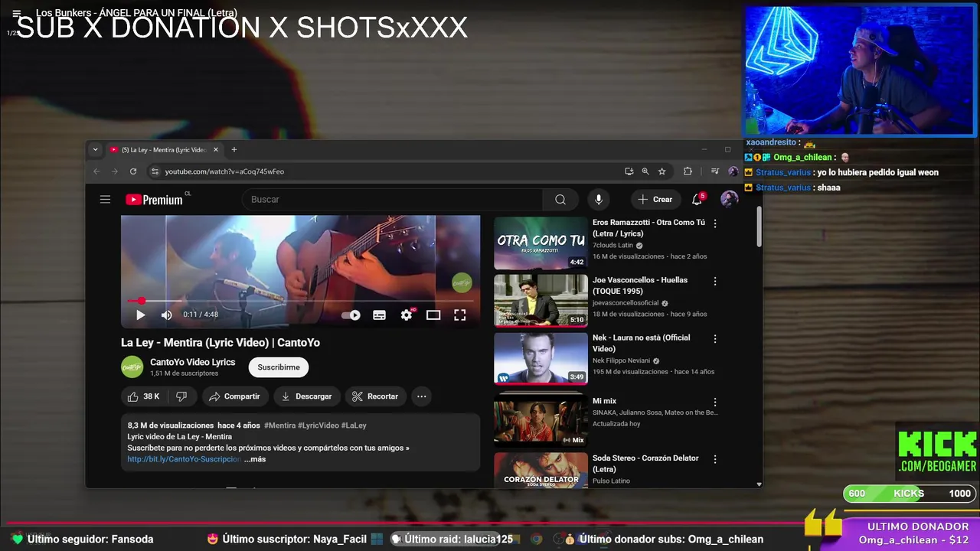The image size is (980, 551).
Task: Open the YouTube account avatar menu
Action: (729, 200)
